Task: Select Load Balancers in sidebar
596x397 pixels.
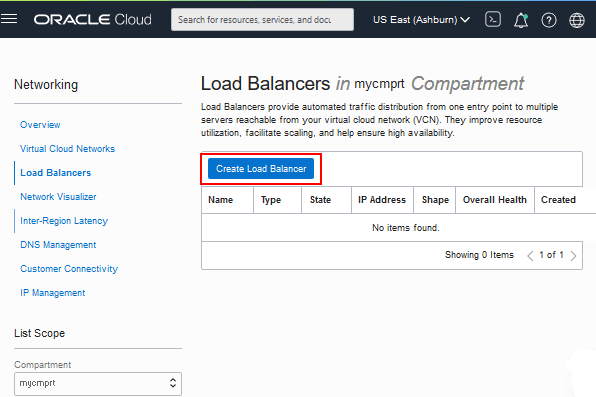Action: click(x=55, y=173)
